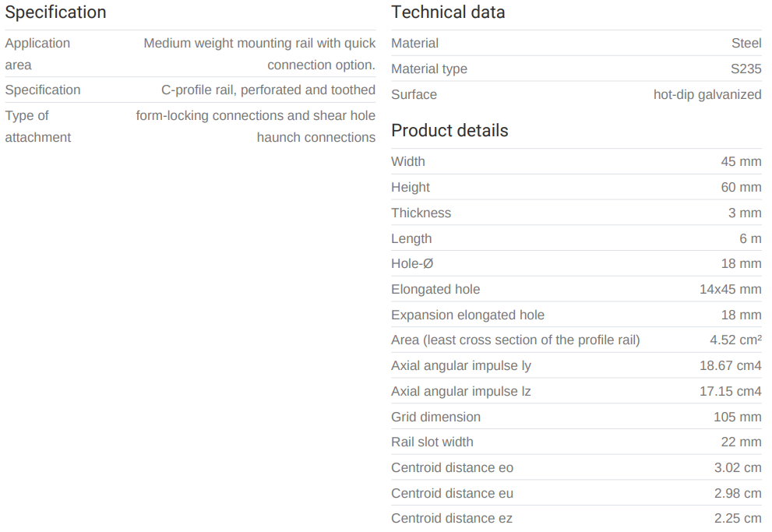This screenshot has width=772, height=532.
Task: Click the 17.15 cm4 impulse lz value
Action: 730,392
